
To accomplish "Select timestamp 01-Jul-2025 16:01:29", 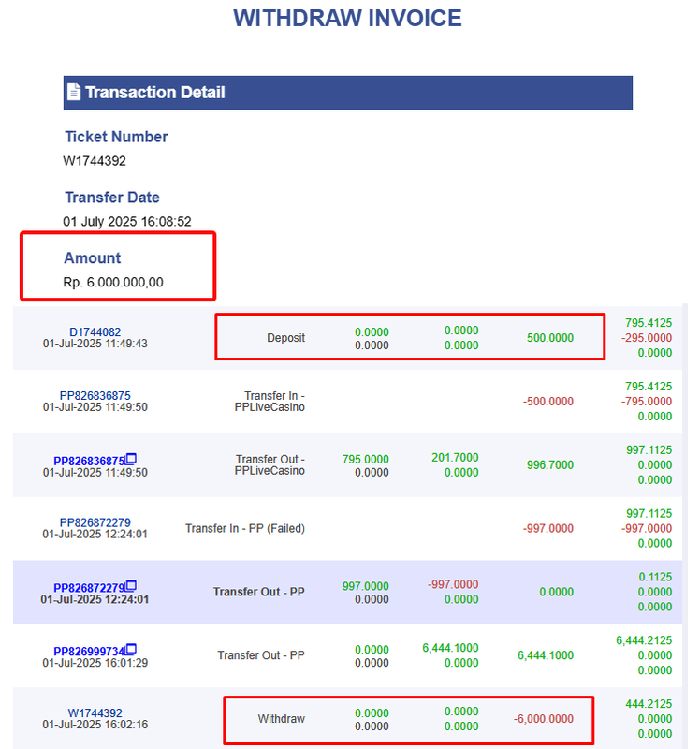I will click(x=95, y=663).
